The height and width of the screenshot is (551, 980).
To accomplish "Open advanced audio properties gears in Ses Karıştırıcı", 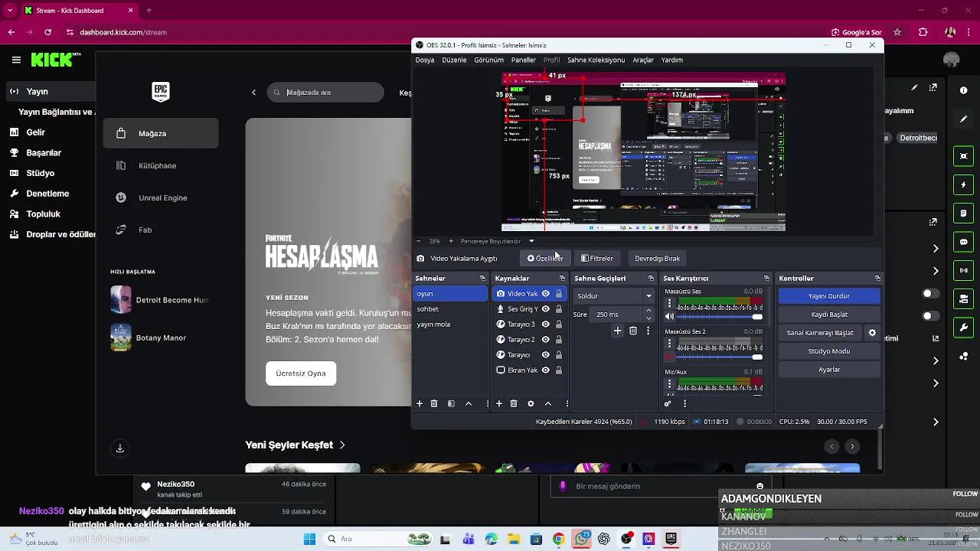I will pos(668,403).
